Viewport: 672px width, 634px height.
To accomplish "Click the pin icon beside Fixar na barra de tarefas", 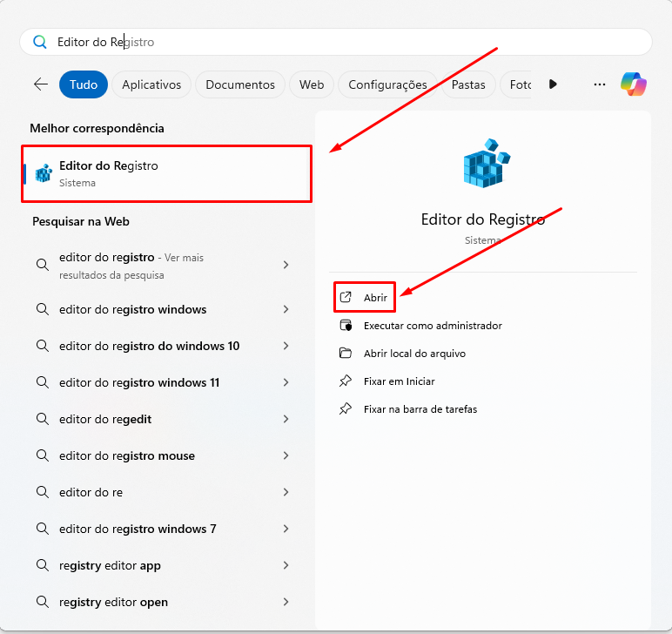I will (x=346, y=409).
